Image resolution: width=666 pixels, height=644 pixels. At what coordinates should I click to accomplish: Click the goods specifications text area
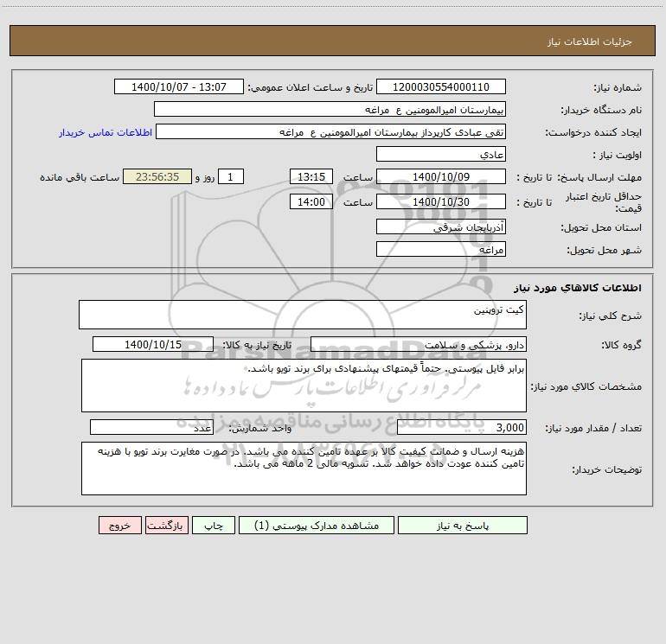[304, 386]
